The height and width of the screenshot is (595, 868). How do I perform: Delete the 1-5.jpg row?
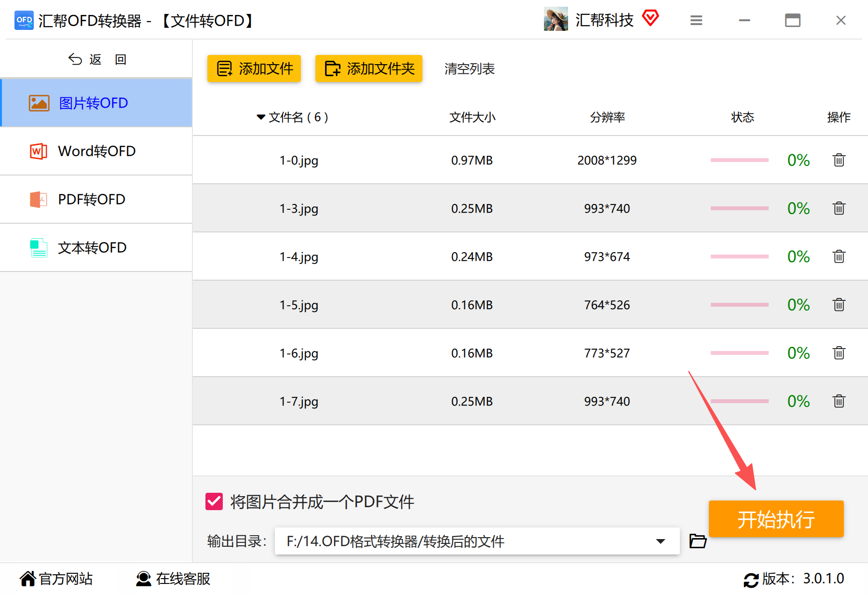coord(839,305)
